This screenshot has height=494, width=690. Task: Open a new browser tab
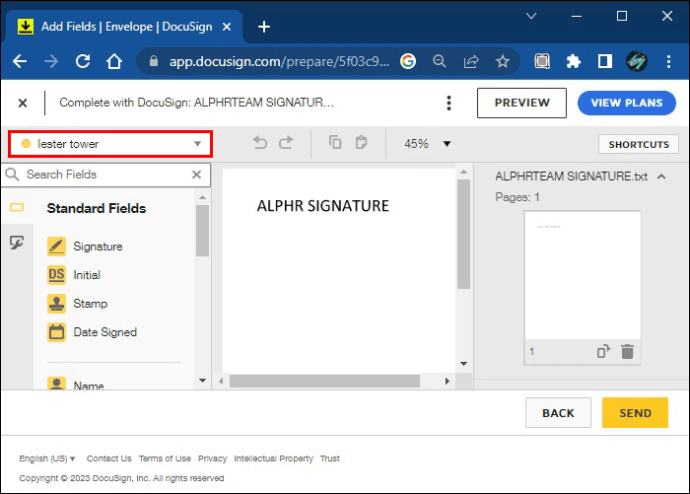pyautogui.click(x=264, y=27)
